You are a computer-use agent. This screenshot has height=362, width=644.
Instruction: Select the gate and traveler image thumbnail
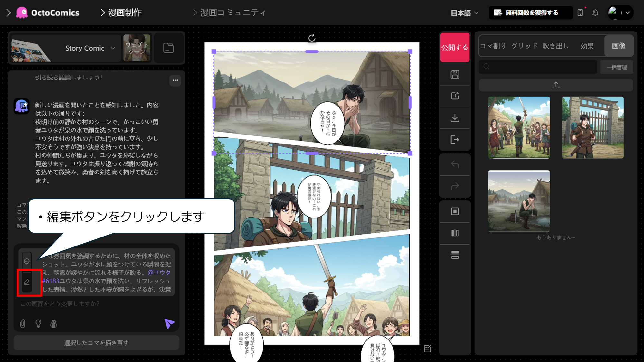592,127
